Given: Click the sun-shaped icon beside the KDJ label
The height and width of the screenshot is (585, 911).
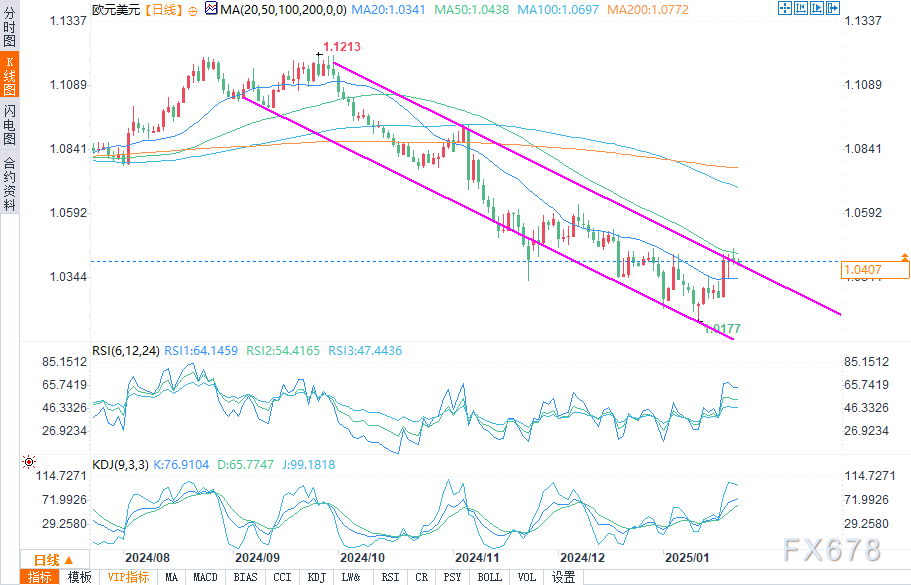Looking at the screenshot, I should pos(28,463).
